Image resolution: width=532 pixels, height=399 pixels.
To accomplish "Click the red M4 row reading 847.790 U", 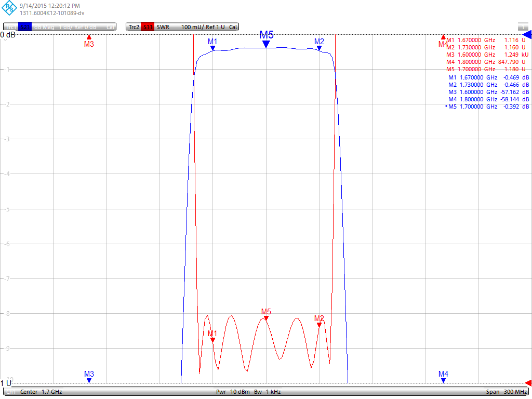I will (486, 62).
